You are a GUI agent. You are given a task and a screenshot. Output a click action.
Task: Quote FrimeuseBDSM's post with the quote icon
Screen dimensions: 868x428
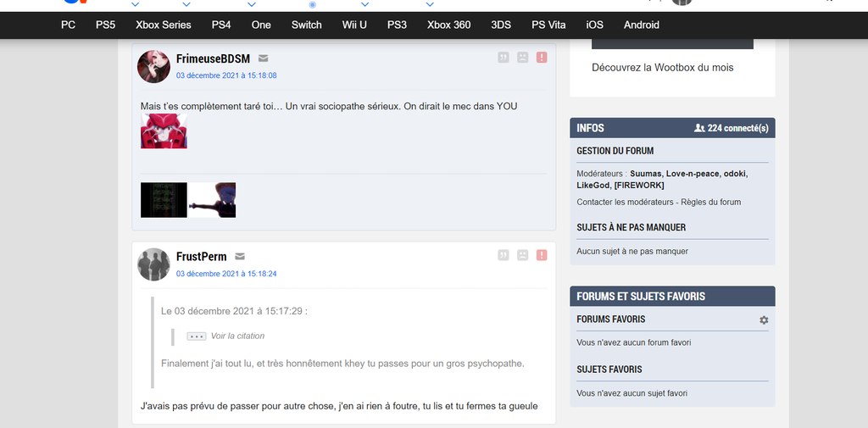coord(504,57)
